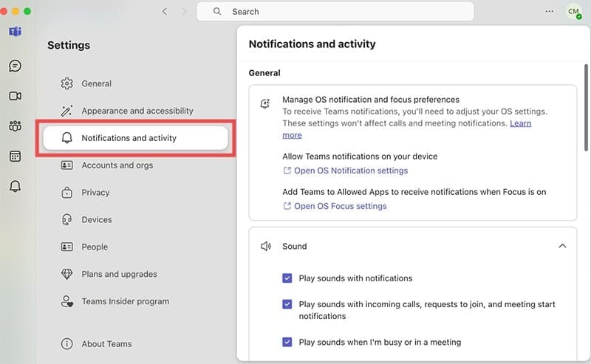Uncheck Play sounds with incoming calls checkbox
Image resolution: width=591 pixels, height=364 pixels.
[x=287, y=304]
